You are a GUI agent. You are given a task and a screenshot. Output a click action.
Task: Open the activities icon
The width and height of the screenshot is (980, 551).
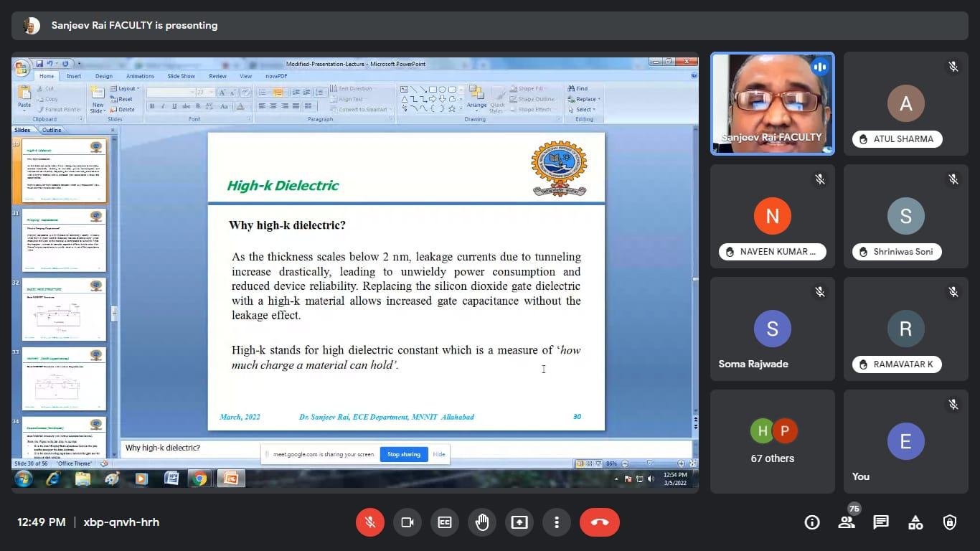click(915, 522)
